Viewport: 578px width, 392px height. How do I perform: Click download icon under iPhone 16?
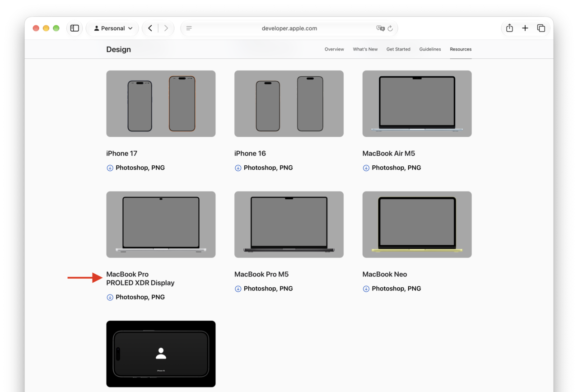point(238,168)
